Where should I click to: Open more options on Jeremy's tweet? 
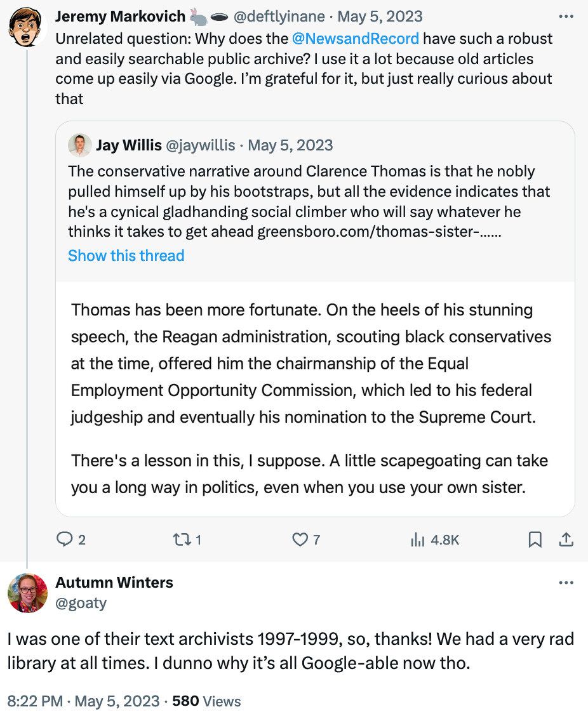pyautogui.click(x=565, y=17)
